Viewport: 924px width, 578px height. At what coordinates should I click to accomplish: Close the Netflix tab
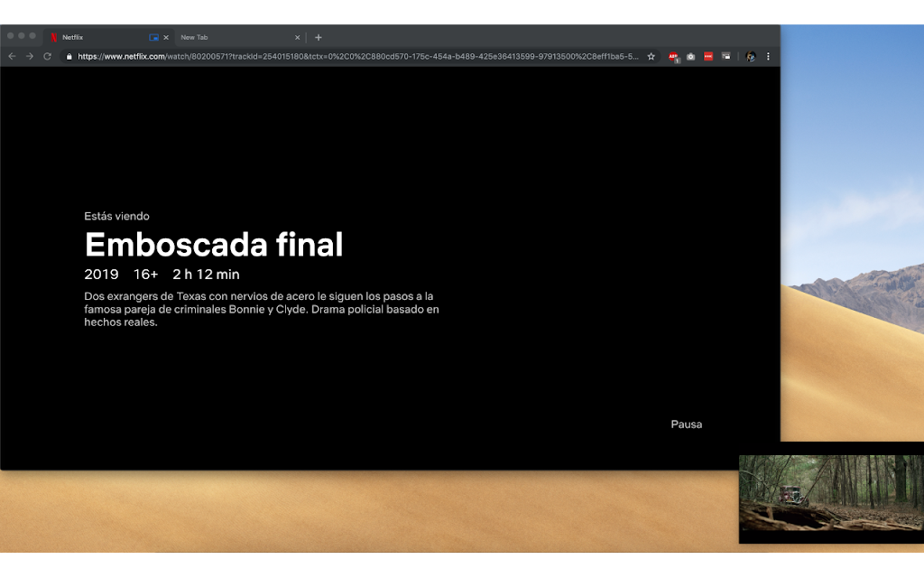166,37
